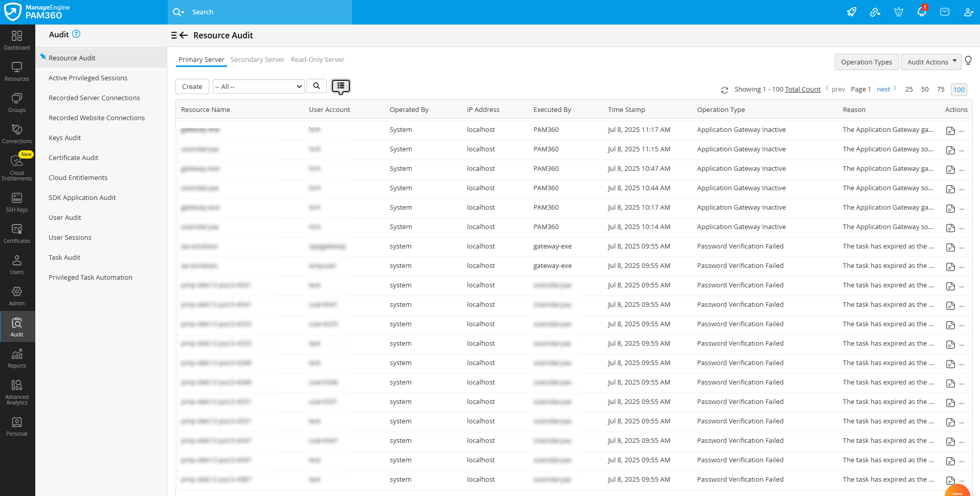
Task: Open SSH Keys in the sidebar
Action: pos(17,202)
